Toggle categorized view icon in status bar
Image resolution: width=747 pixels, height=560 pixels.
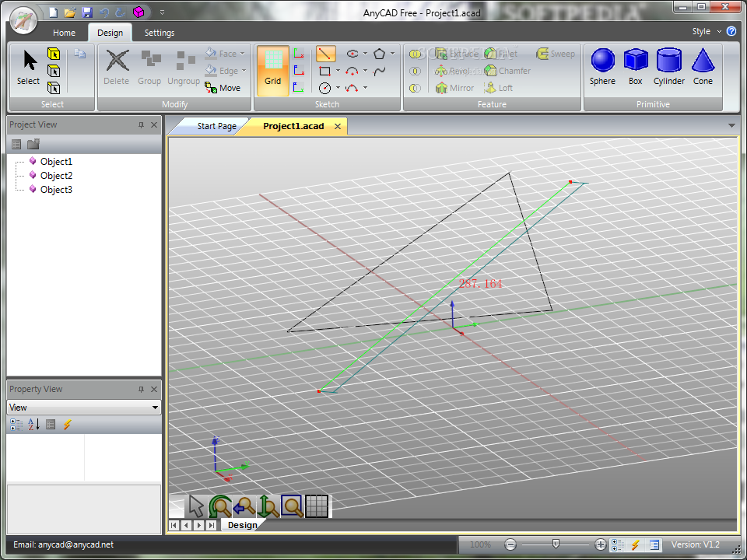point(618,544)
